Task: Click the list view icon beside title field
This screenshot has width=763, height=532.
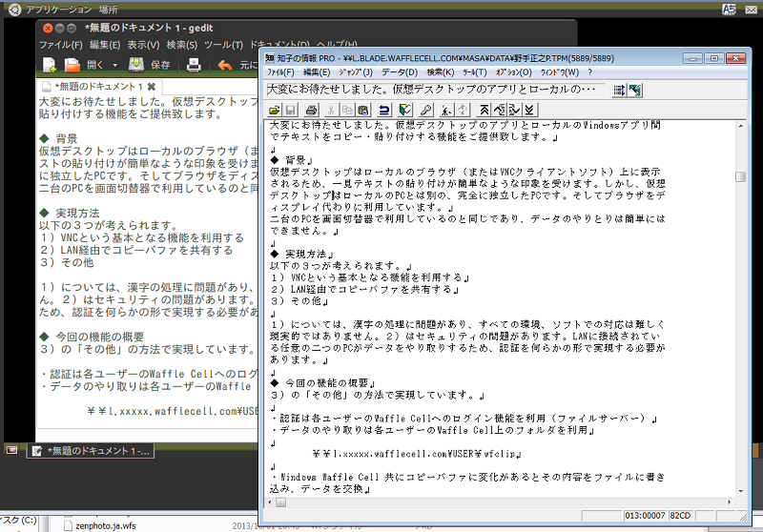Action: pos(619,90)
